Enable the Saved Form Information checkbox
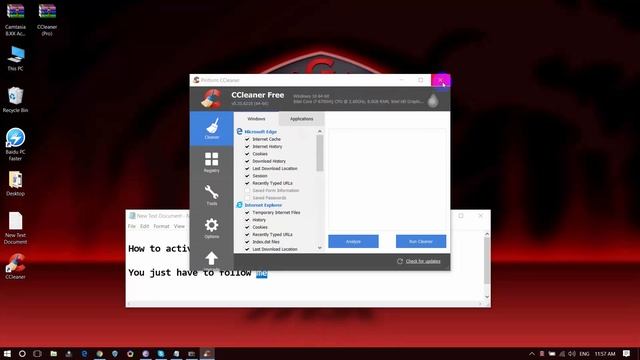 pyautogui.click(x=247, y=191)
